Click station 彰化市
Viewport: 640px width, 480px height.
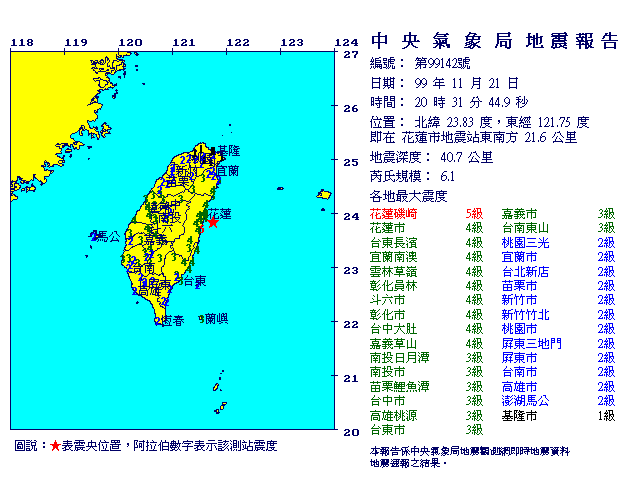point(387,315)
